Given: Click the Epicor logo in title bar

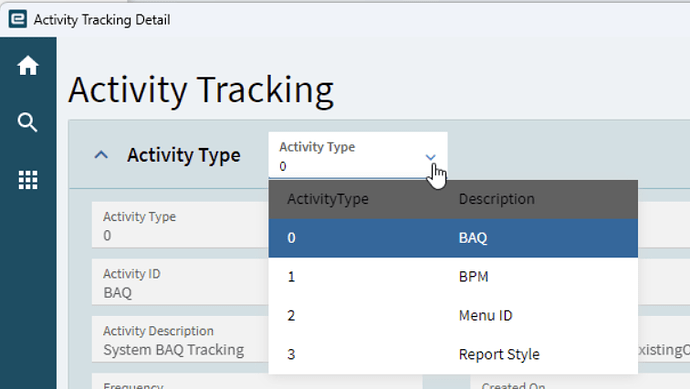Looking at the screenshot, I should click(18, 19).
